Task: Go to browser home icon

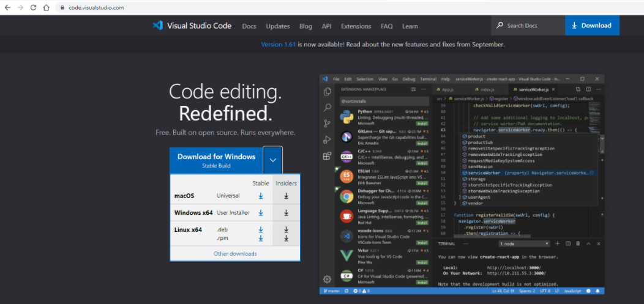Action: [47, 7]
